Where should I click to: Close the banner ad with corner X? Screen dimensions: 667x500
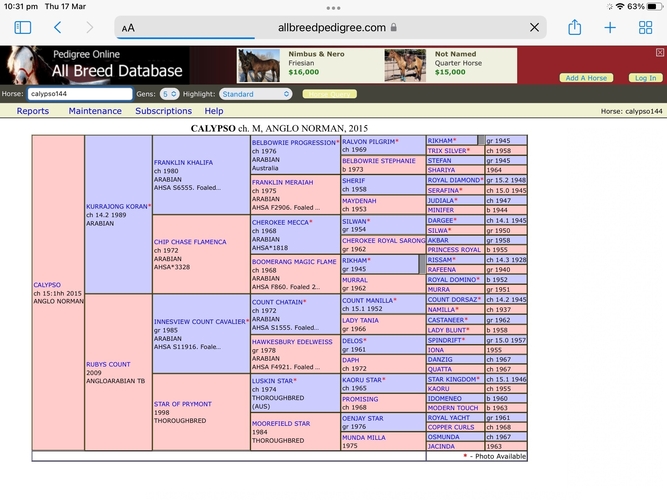(x=660, y=52)
